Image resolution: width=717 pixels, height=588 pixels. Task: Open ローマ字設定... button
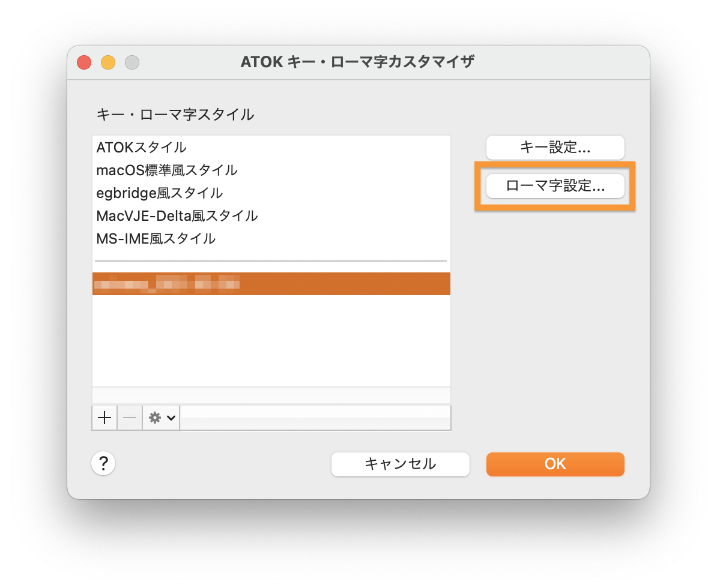tap(555, 186)
